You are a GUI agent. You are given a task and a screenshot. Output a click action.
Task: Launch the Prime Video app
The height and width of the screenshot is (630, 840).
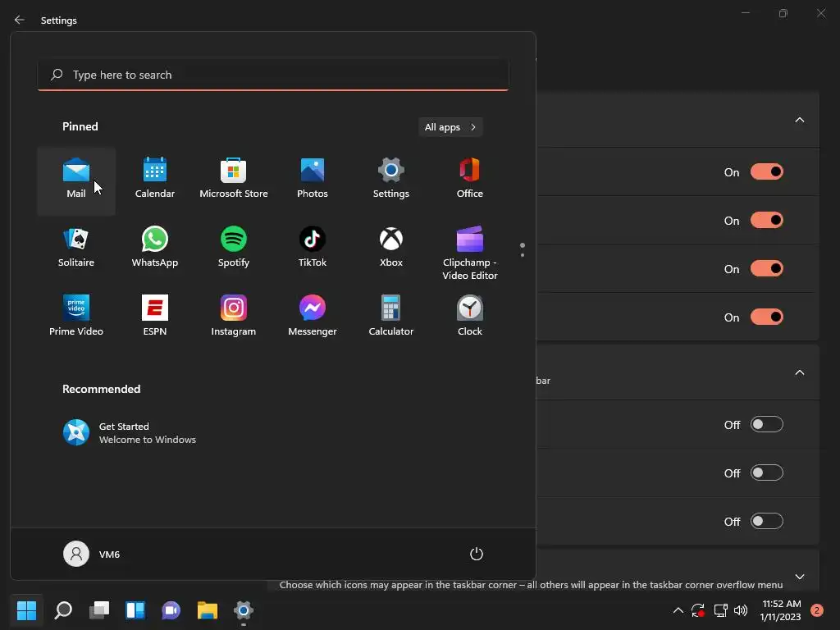pyautogui.click(x=76, y=317)
